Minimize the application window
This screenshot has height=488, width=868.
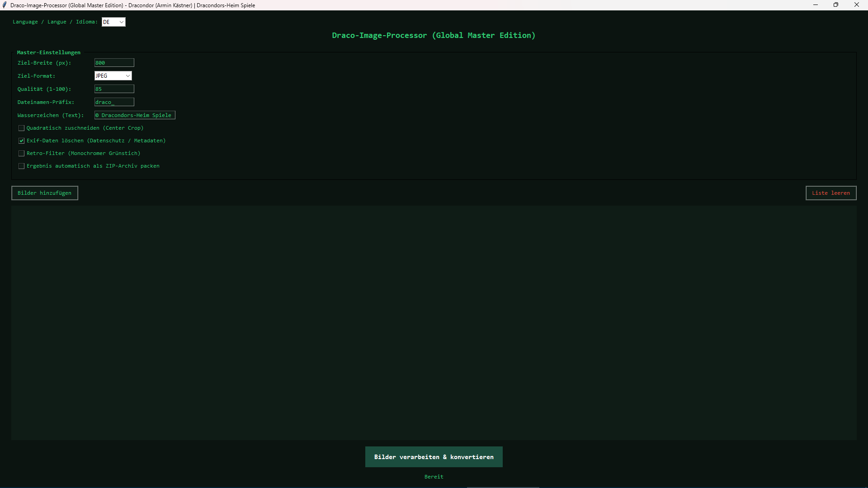click(x=816, y=5)
